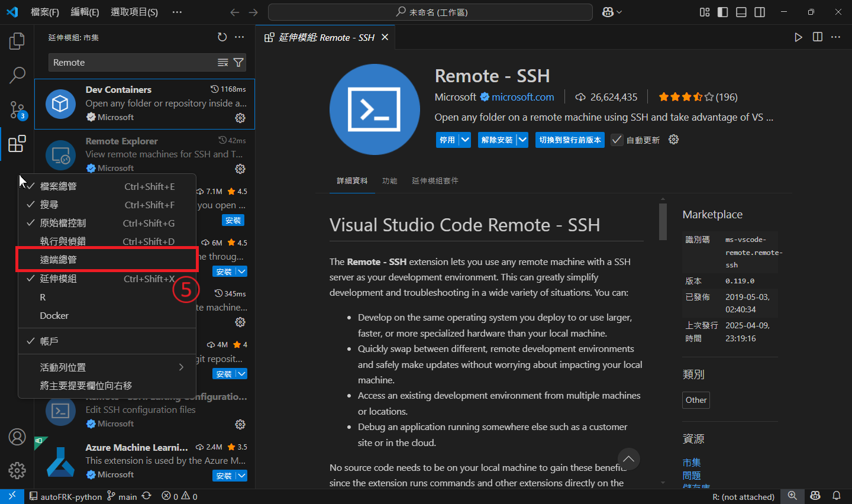Click the 停用 button
852x504 pixels.
click(447, 140)
